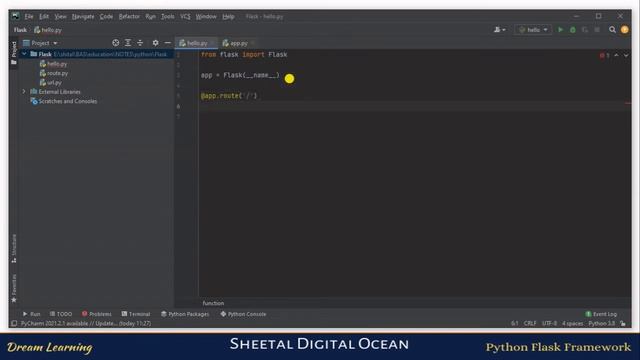Image resolution: width=640 pixels, height=360 pixels.
Task: Open the File menu
Action: 29,17
